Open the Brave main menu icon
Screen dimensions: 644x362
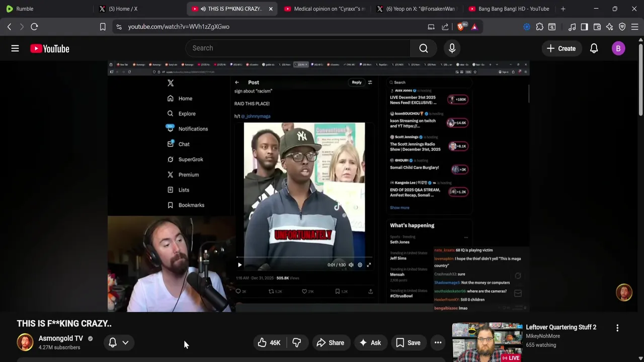[x=635, y=27]
